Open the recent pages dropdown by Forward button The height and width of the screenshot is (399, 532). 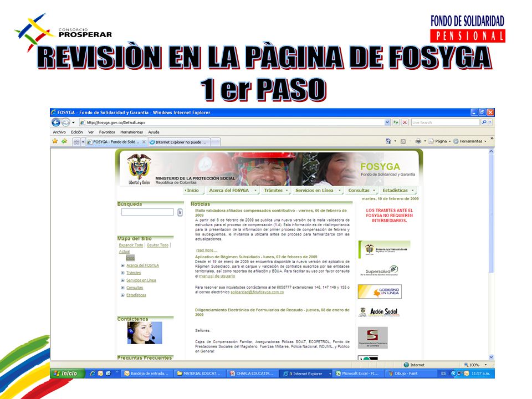[x=73, y=122]
